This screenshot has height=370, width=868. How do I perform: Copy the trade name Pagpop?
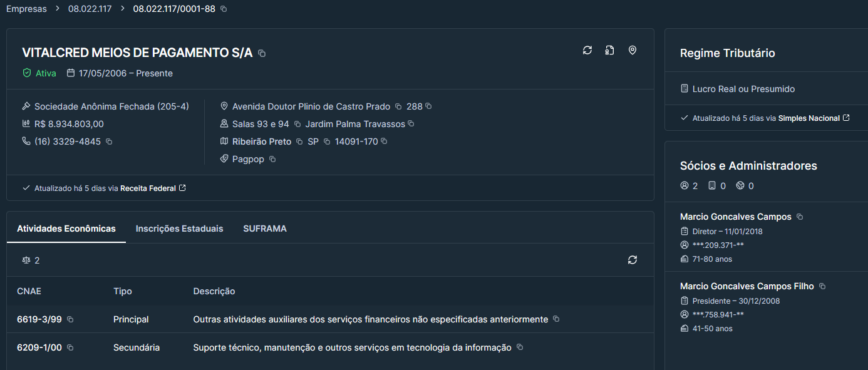pos(272,160)
